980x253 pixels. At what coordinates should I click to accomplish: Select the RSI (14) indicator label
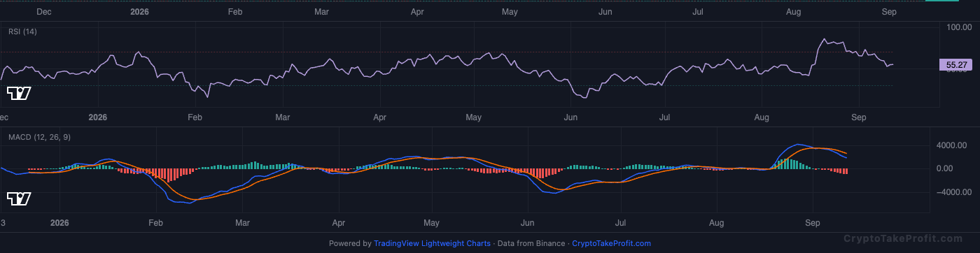coord(22,32)
